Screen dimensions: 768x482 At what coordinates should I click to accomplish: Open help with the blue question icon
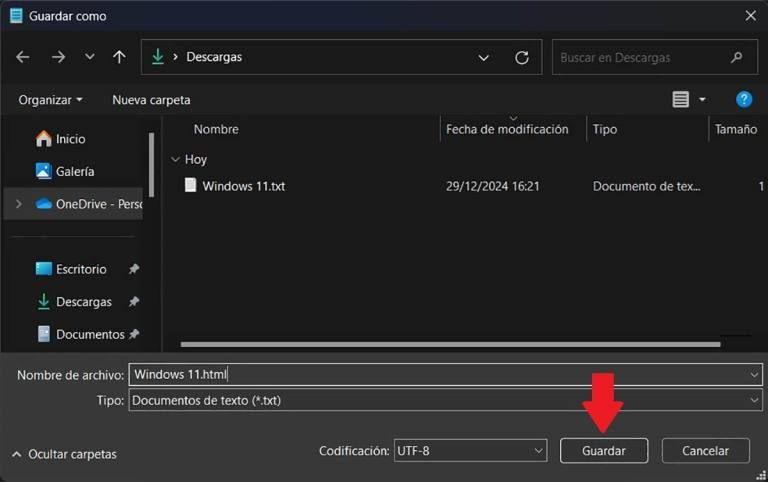point(744,99)
